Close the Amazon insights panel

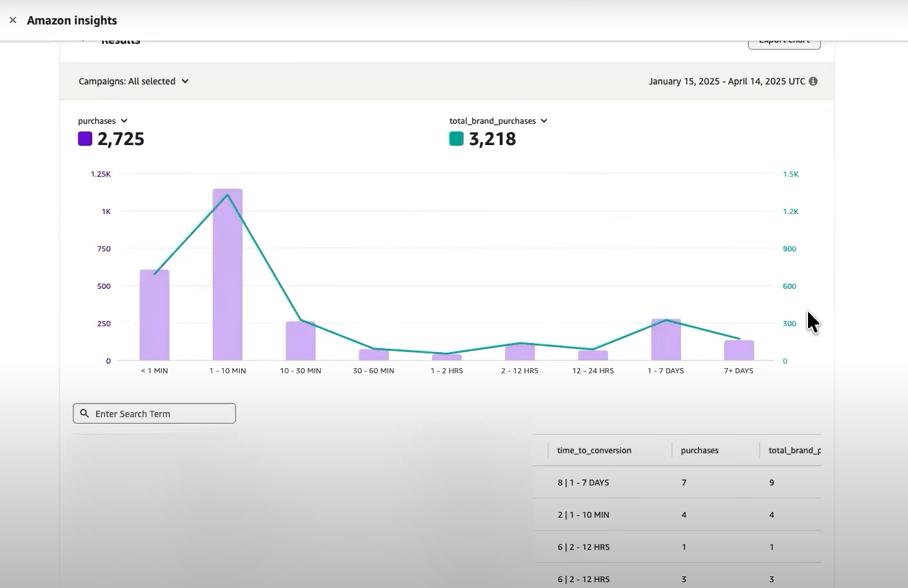click(13, 21)
